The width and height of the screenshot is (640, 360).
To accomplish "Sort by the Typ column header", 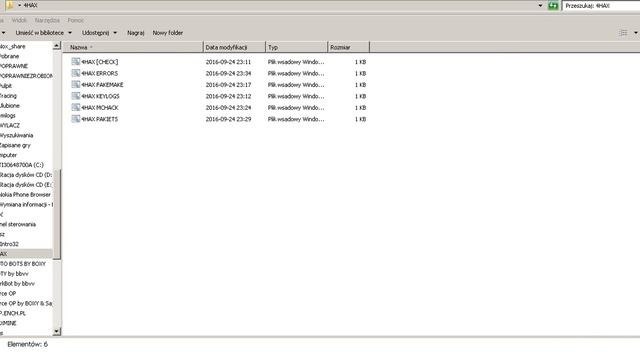I will (296, 47).
